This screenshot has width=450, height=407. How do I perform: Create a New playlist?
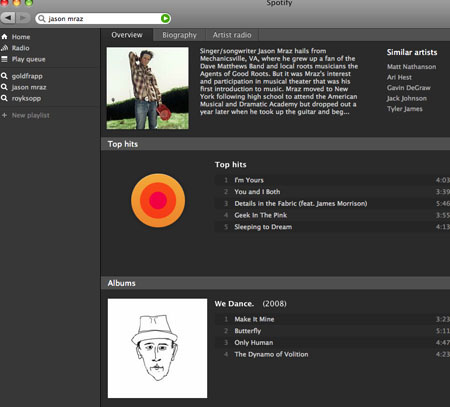click(x=30, y=115)
